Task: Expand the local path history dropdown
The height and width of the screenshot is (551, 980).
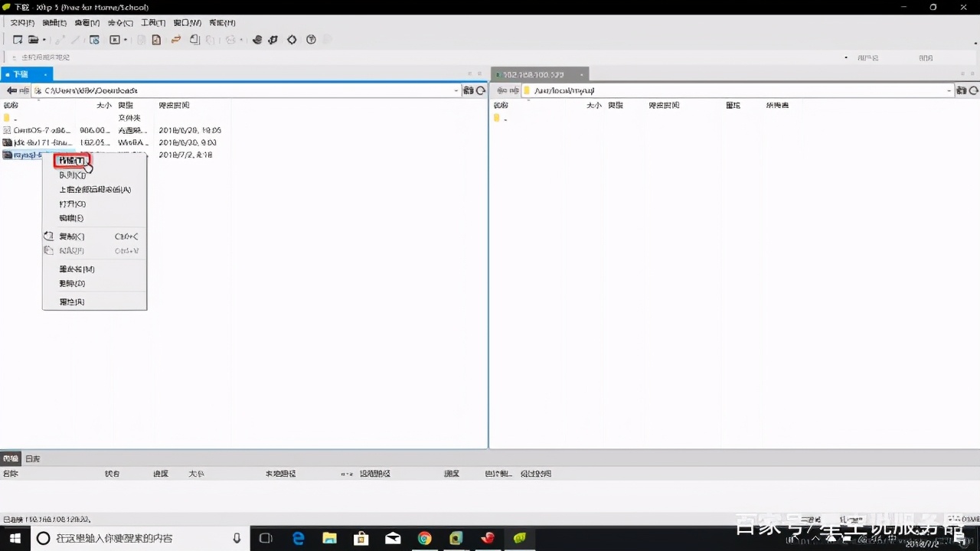Action: click(457, 90)
